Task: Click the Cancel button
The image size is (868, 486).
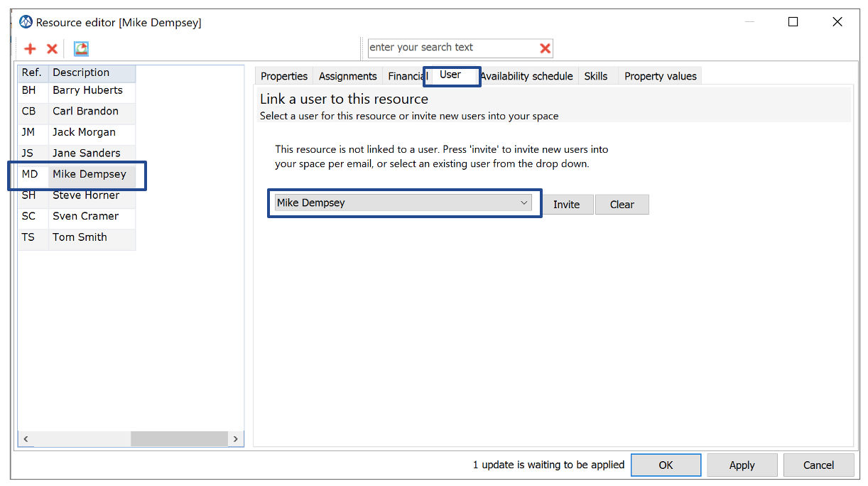Action: coord(819,465)
